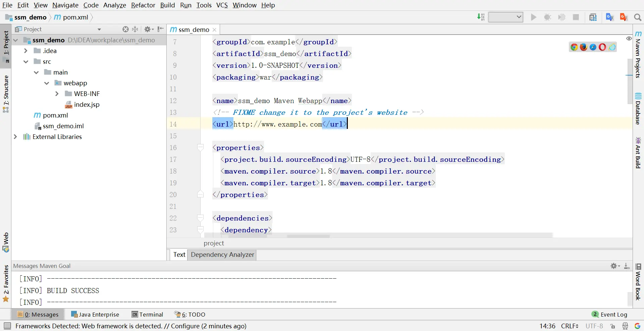Click the green Run arrow button
Image resolution: width=644 pixels, height=331 pixels.
pos(533,17)
